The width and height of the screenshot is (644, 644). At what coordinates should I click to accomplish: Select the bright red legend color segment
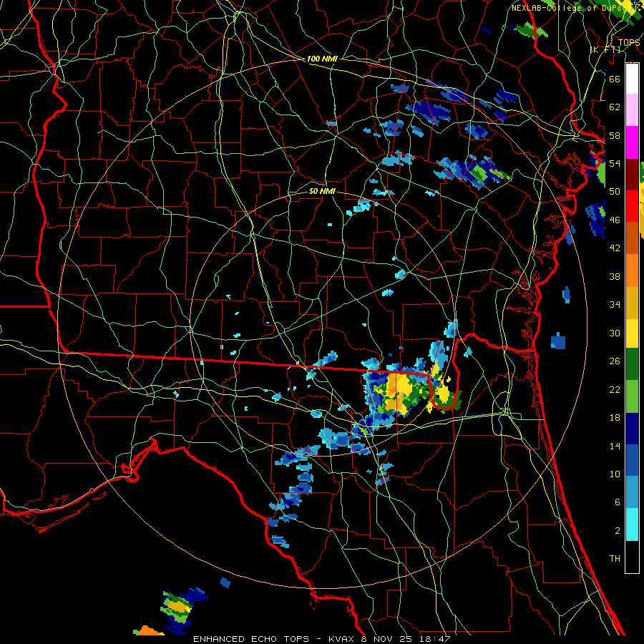(x=632, y=206)
